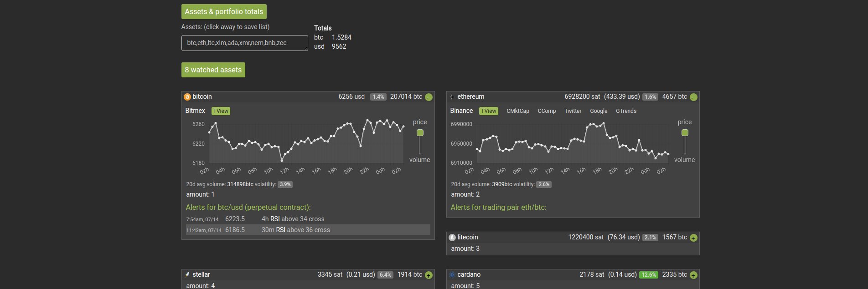This screenshot has height=289, width=868.
Task: Select the 30m RSI above 36 cross alert
Action: click(x=308, y=230)
